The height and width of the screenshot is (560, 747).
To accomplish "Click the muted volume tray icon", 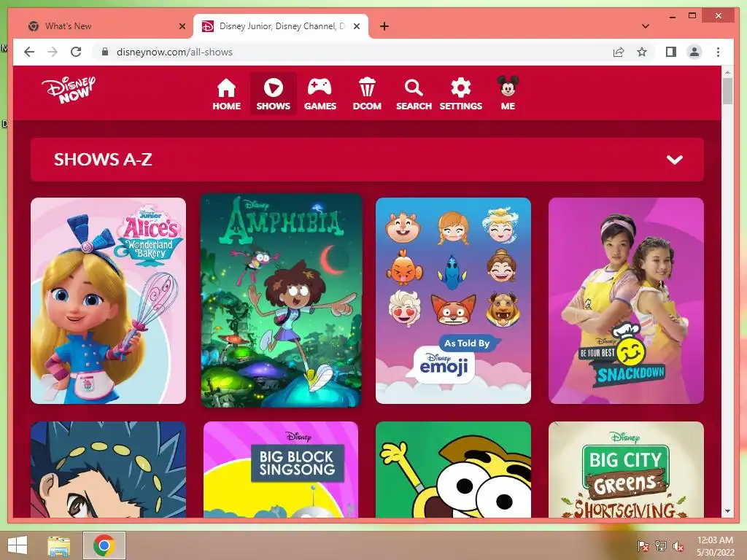I will (x=678, y=546).
